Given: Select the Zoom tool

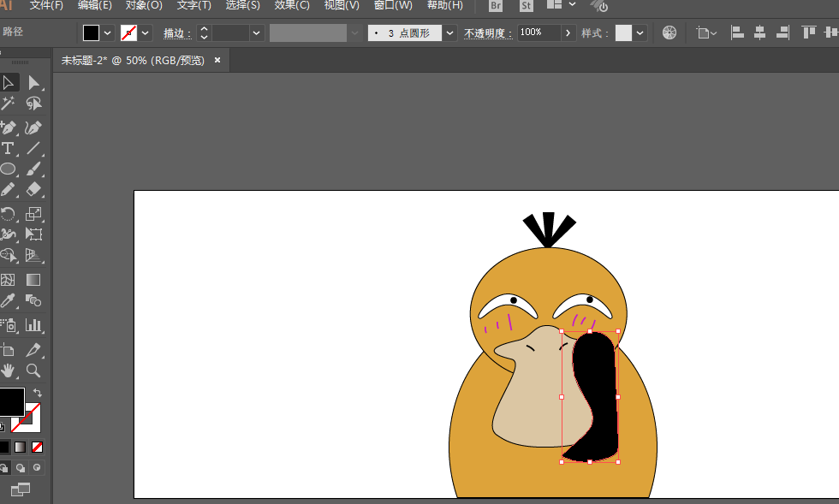Looking at the screenshot, I should tap(33, 371).
